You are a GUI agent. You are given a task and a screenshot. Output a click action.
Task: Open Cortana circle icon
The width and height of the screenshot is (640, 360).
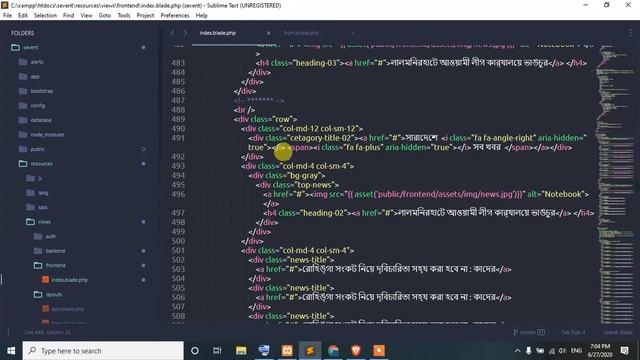pyautogui.click(x=195, y=351)
